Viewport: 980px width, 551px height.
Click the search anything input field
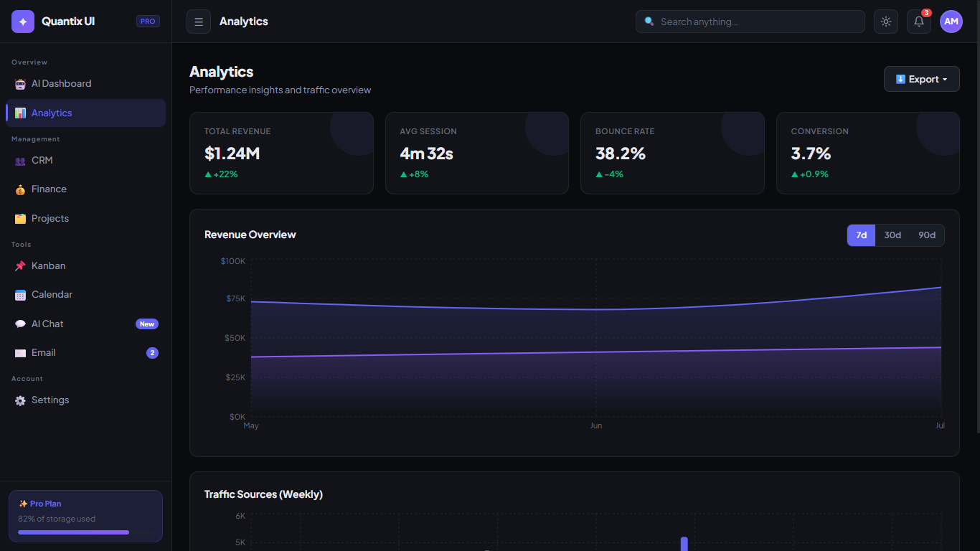coord(750,22)
